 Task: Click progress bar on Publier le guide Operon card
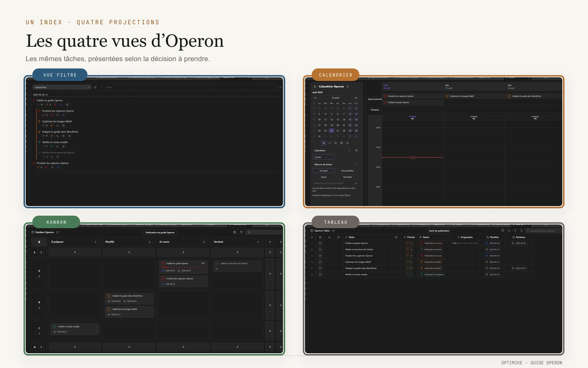[x=183, y=268]
